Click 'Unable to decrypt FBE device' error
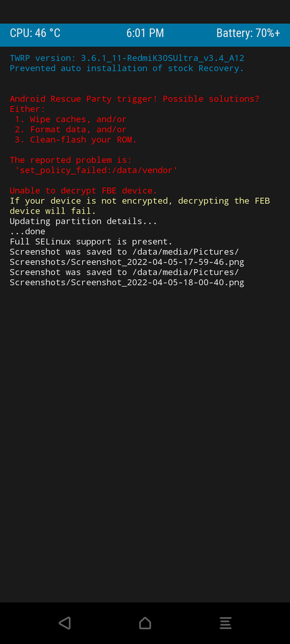The width and height of the screenshot is (290, 644). (x=84, y=191)
